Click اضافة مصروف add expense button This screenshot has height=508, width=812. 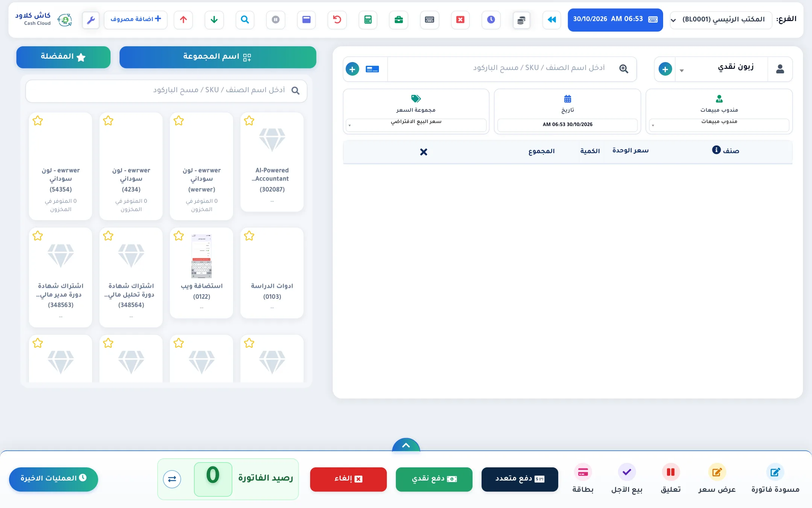pyautogui.click(x=136, y=20)
